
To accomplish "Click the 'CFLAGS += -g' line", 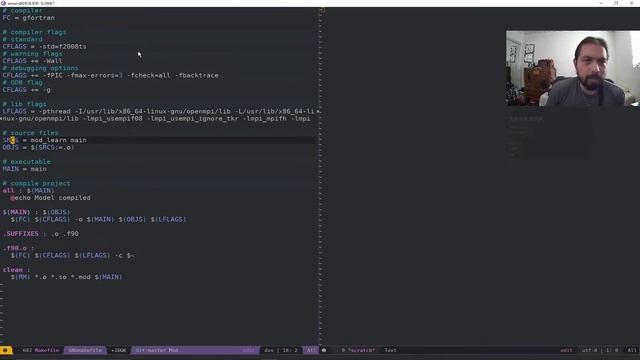I will pyautogui.click(x=27, y=90).
